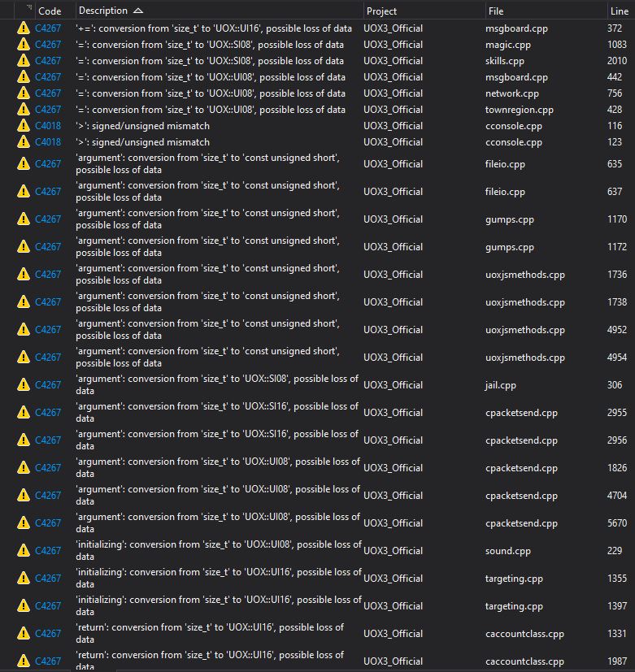Screen dimensions: 635x672
Task: Toggle sort arrow on the Description column
Action: click(137, 11)
